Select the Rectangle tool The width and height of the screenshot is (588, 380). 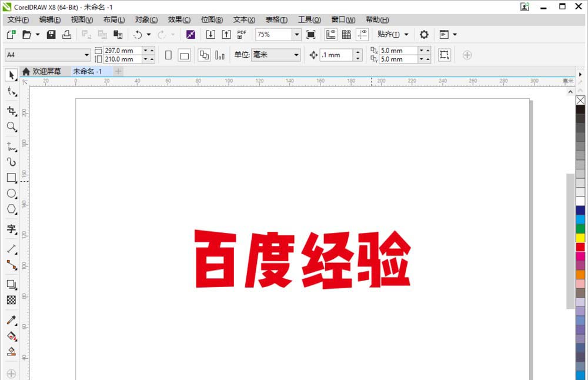tap(12, 177)
